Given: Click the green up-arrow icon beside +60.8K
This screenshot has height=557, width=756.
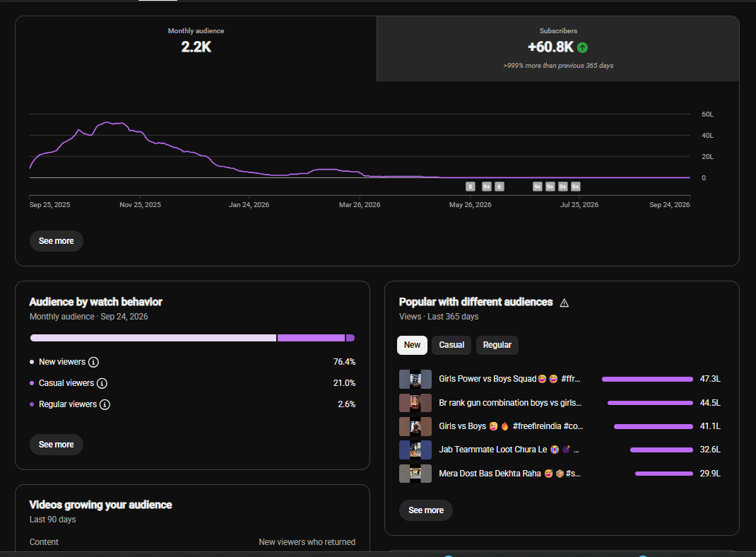Looking at the screenshot, I should pos(582,47).
